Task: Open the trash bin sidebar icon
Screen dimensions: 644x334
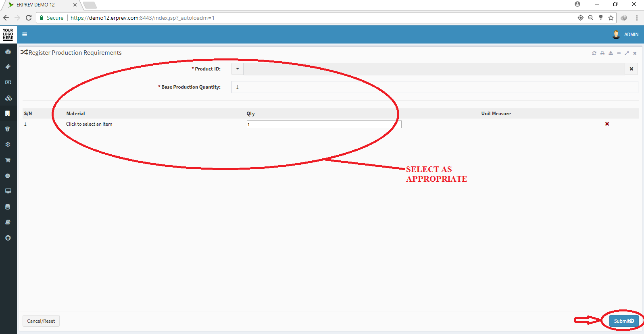Action: click(x=7, y=129)
